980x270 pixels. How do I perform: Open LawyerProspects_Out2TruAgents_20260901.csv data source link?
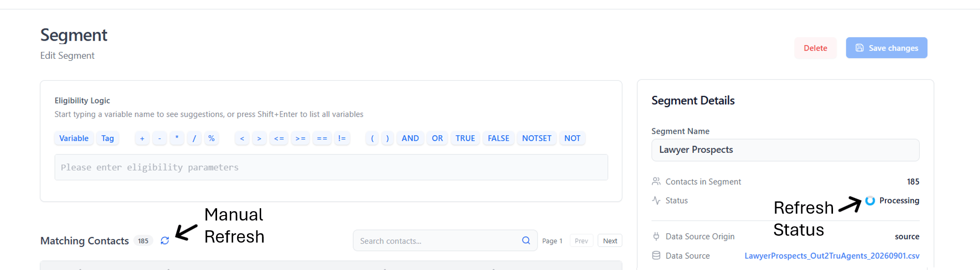(x=832, y=256)
